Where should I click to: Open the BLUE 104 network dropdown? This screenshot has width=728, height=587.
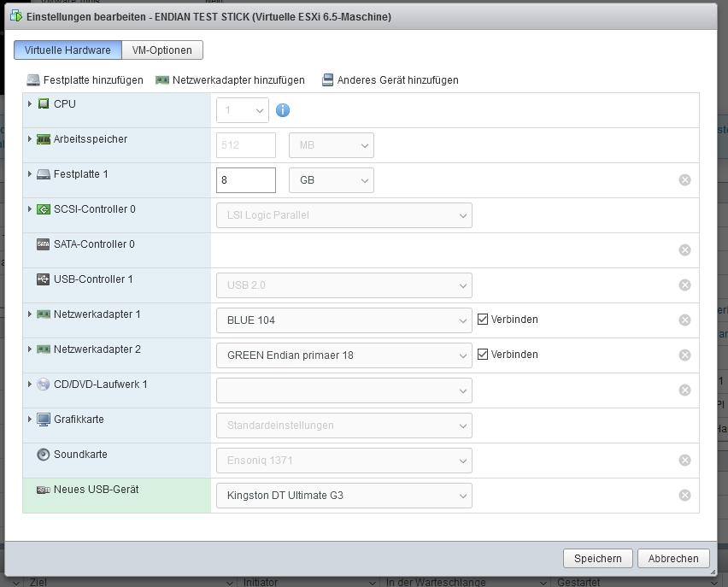(343, 320)
